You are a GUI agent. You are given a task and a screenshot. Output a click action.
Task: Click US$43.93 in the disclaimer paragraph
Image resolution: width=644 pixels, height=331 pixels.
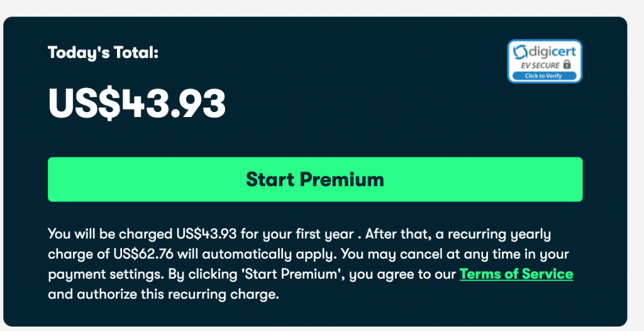tap(206, 233)
